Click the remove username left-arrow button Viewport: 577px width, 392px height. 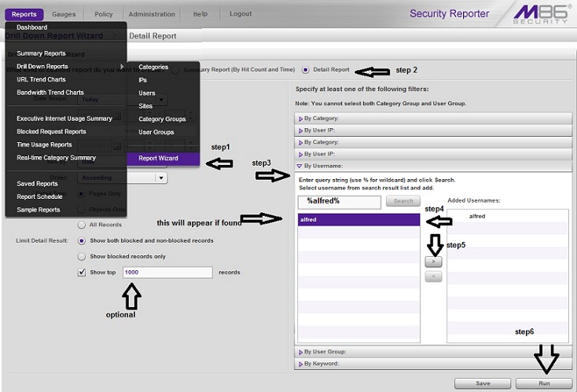[432, 277]
